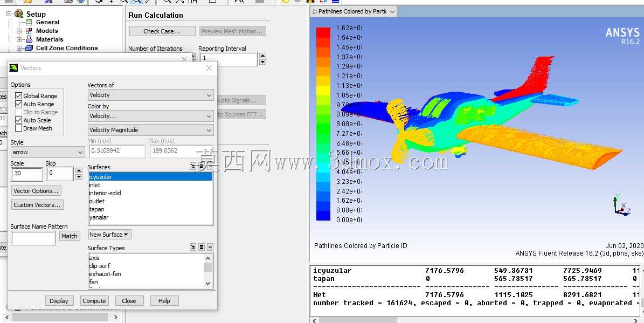644x323 pixels.
Task: Open the Style arrow dropdown
Action: pos(47,152)
